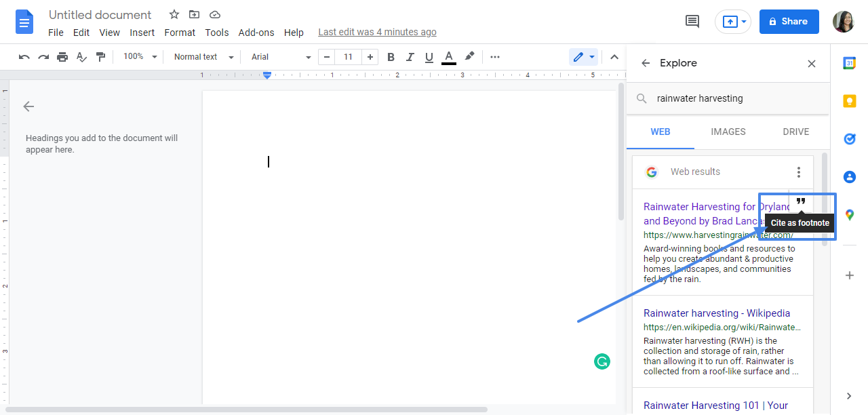The image size is (868, 415).
Task: Toggle bold formatting
Action: coord(391,57)
